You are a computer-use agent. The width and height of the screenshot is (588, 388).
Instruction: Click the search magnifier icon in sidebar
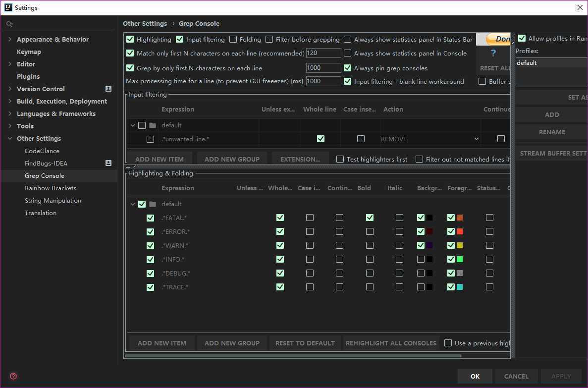(9, 24)
